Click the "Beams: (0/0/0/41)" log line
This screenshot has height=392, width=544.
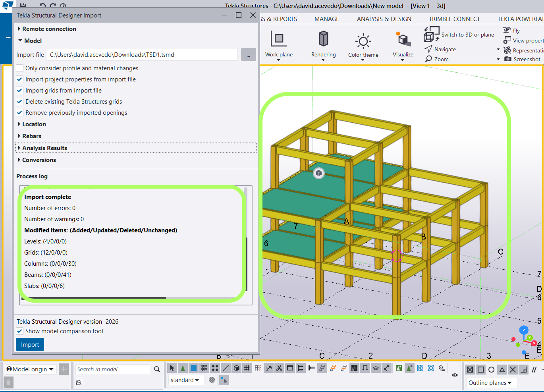click(x=48, y=275)
